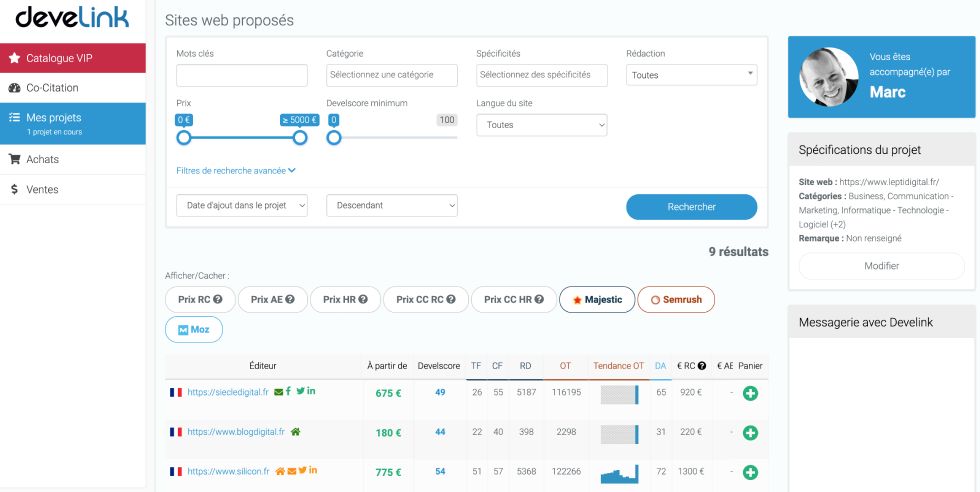
Task: Toggle the Prix AE column
Action: [x=272, y=299]
